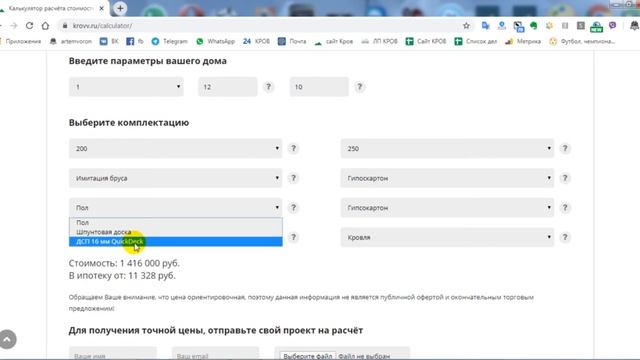640x360 pixels.
Task: Collapse the open Пол dropdown
Action: 176,208
